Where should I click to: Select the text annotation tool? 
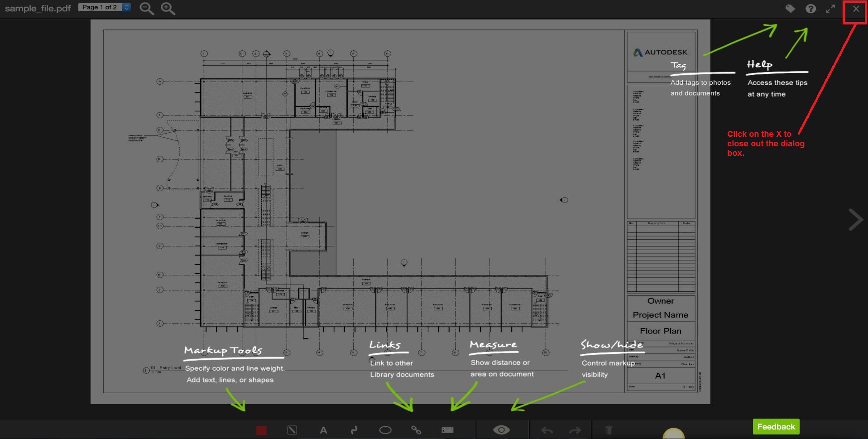coord(323,429)
